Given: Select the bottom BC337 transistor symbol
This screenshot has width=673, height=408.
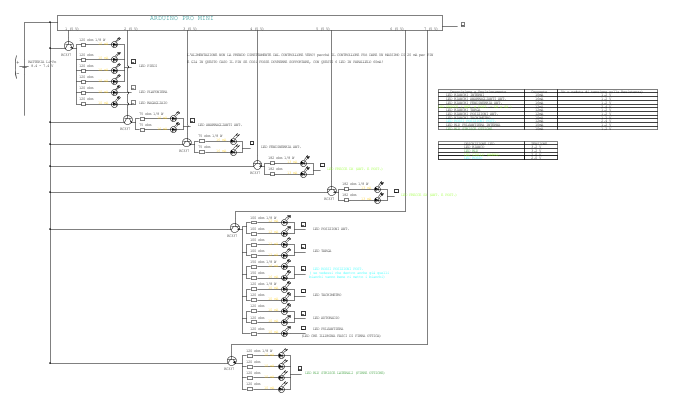Looking at the screenshot, I should [x=231, y=361].
